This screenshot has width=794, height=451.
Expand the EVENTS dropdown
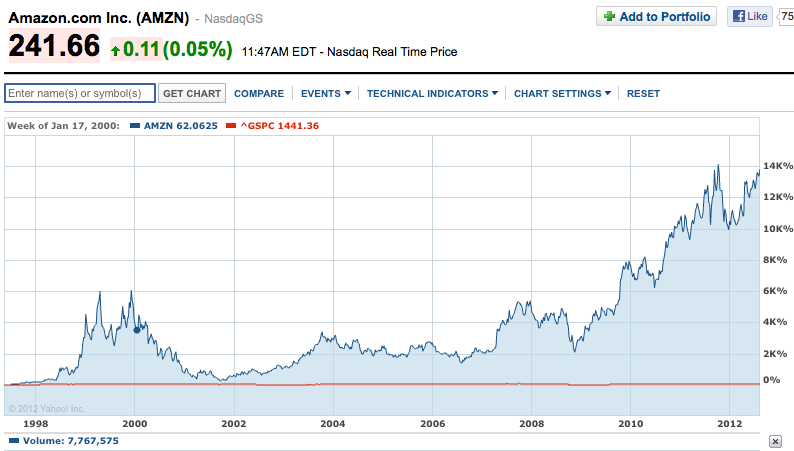coord(326,94)
